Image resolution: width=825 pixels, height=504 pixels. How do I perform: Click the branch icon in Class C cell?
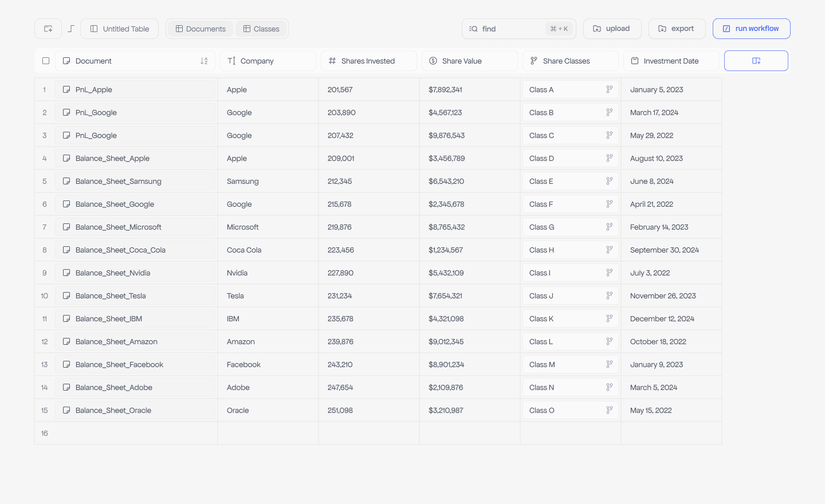610,135
